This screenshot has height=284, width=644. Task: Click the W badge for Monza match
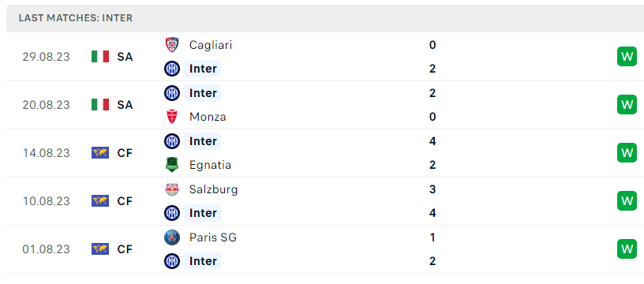tap(627, 105)
